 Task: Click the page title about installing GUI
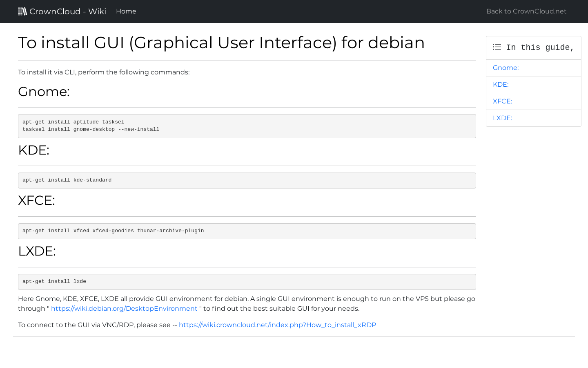pos(221,43)
